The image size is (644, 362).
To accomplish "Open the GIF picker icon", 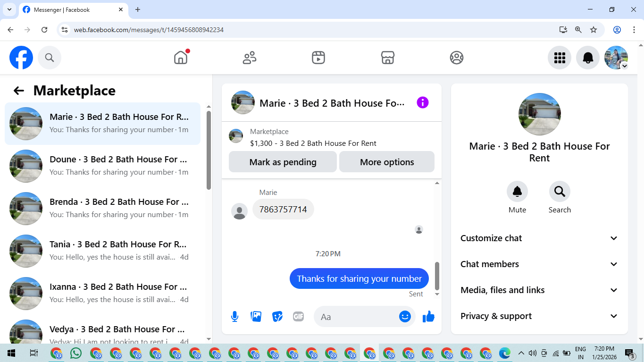I will coord(298,317).
